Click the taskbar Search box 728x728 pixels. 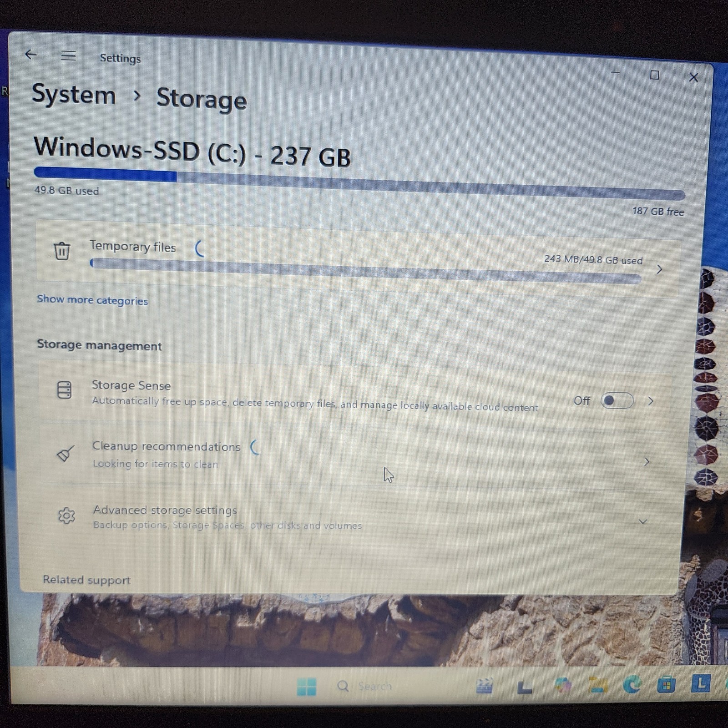(364, 686)
